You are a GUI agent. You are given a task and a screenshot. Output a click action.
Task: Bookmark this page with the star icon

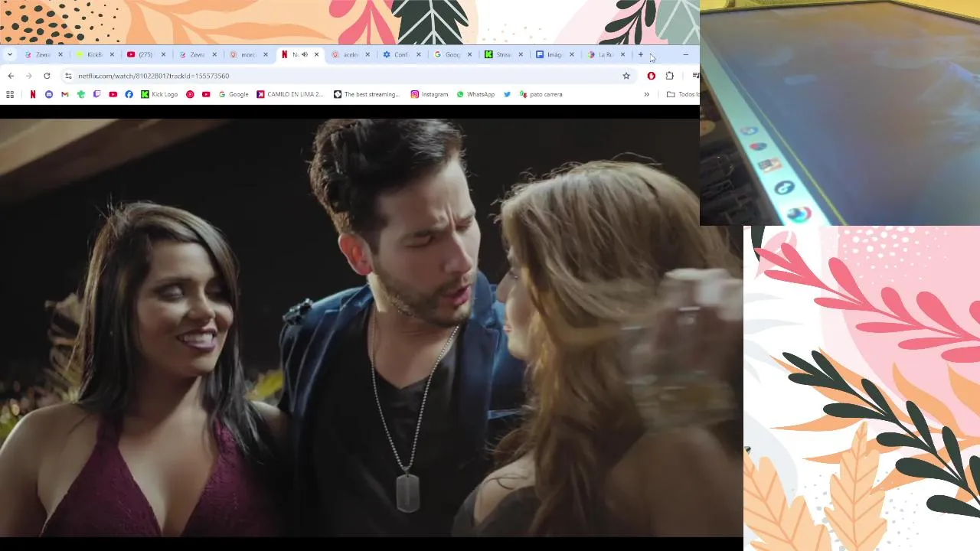626,76
